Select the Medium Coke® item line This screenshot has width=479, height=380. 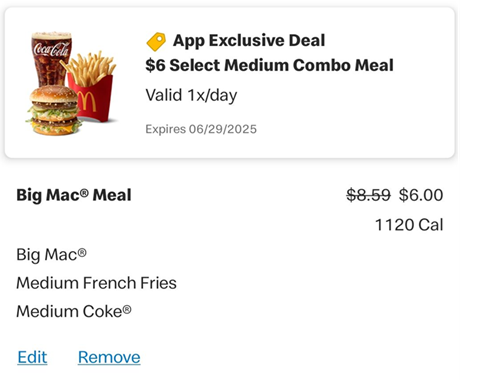74,311
